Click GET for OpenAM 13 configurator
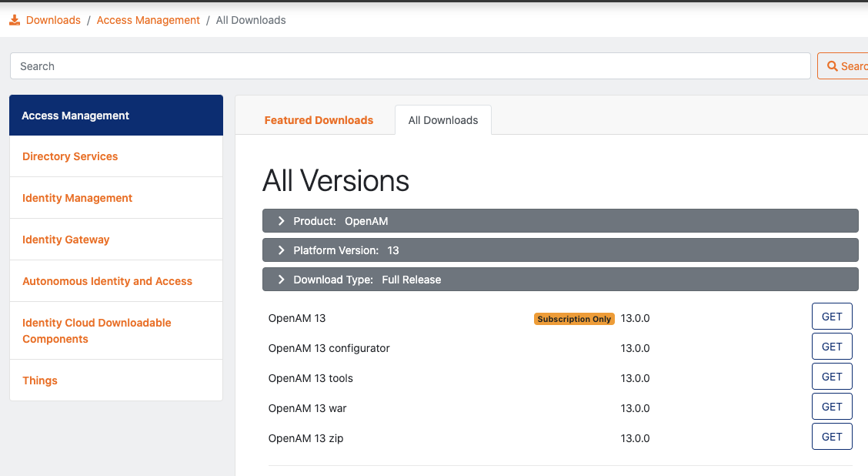The height and width of the screenshot is (476, 868). [x=832, y=347]
